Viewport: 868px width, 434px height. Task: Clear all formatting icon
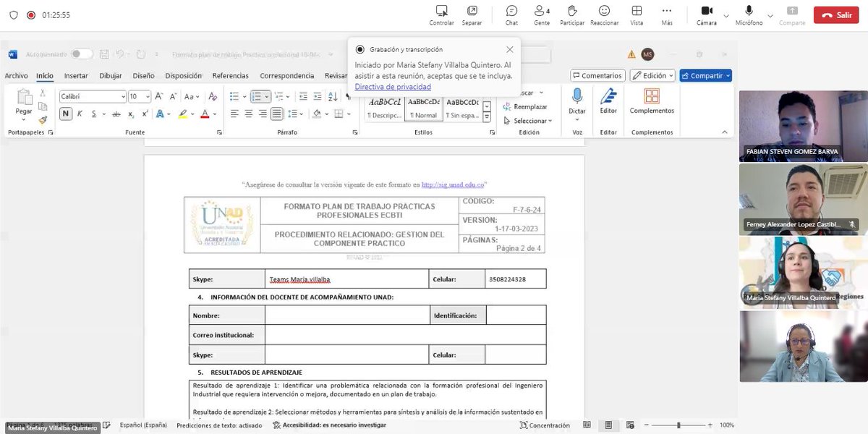(x=212, y=96)
